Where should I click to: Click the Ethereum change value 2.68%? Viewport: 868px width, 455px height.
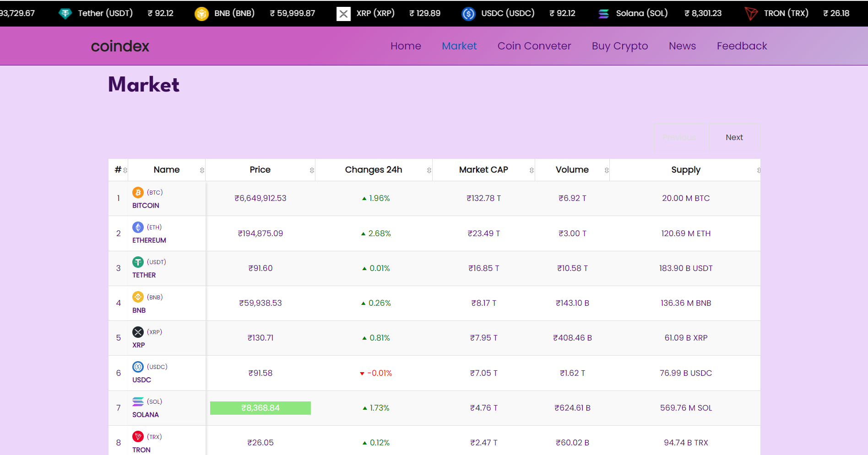[376, 233]
